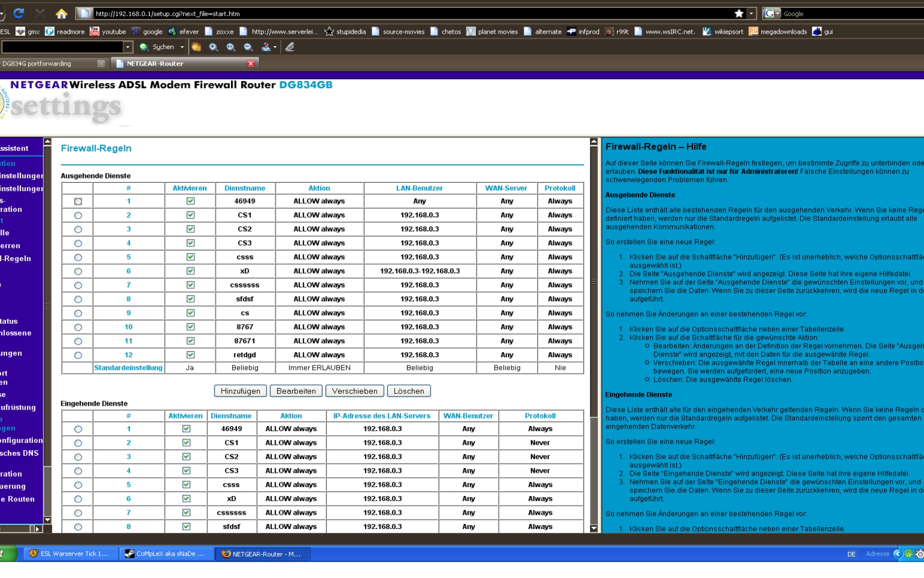
Task: Select incoming rule 5 csss radio button
Action: [x=78, y=485]
